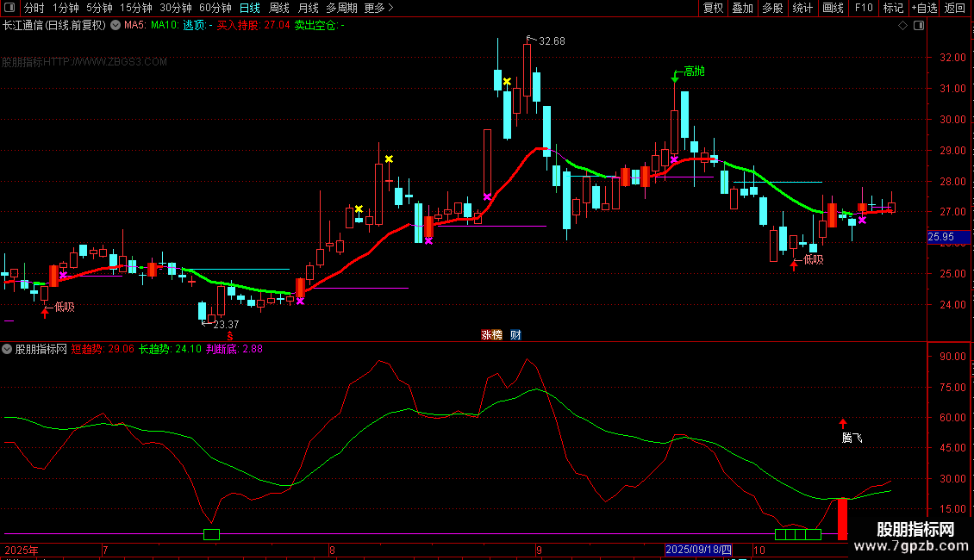Image resolution: width=974 pixels, height=560 pixels.
Task: Expand main chart indicator dropdown arrow
Action: point(116,26)
